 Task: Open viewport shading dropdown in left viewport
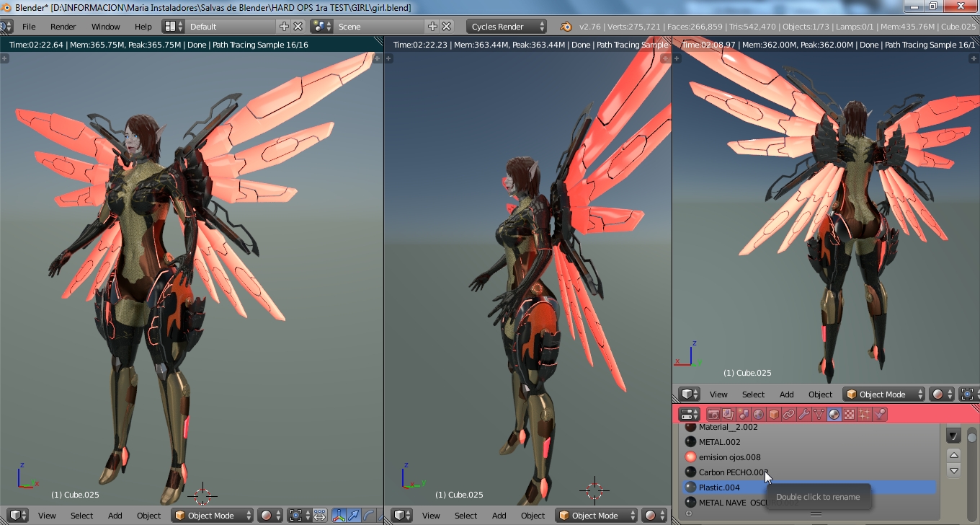(270, 516)
